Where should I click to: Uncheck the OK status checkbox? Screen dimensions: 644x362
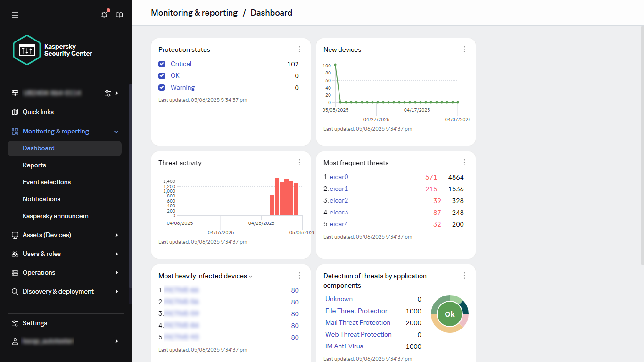[x=162, y=75]
